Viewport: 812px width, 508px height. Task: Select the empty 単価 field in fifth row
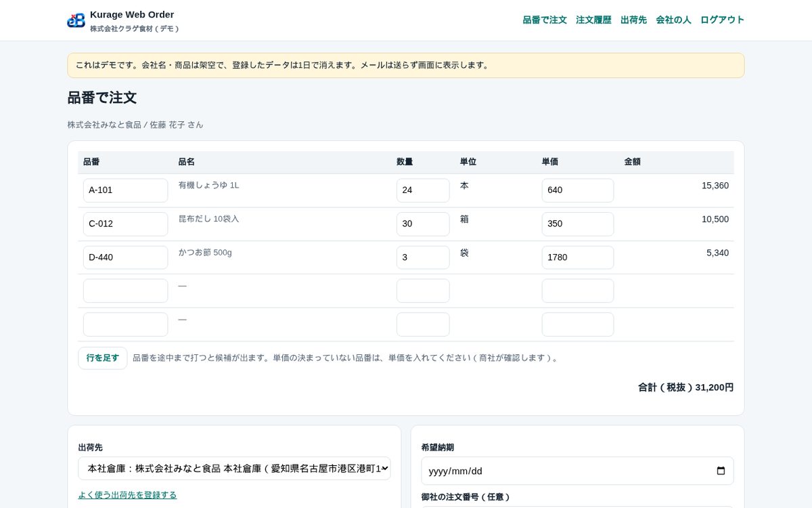click(578, 324)
